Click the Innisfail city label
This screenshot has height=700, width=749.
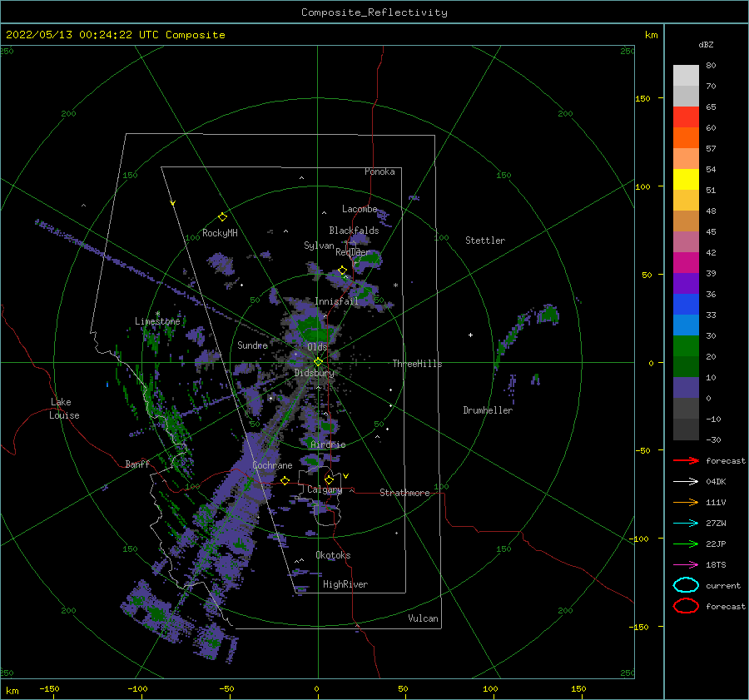[x=336, y=301]
